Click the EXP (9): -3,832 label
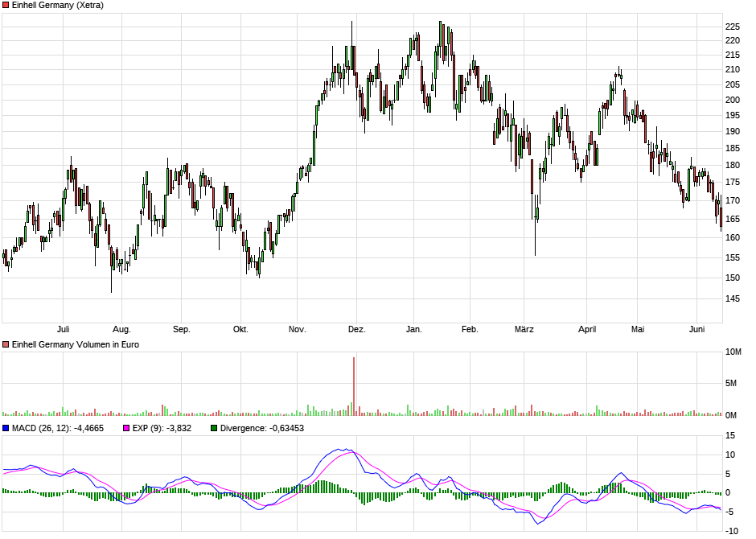The height and width of the screenshot is (539, 756). (162, 428)
